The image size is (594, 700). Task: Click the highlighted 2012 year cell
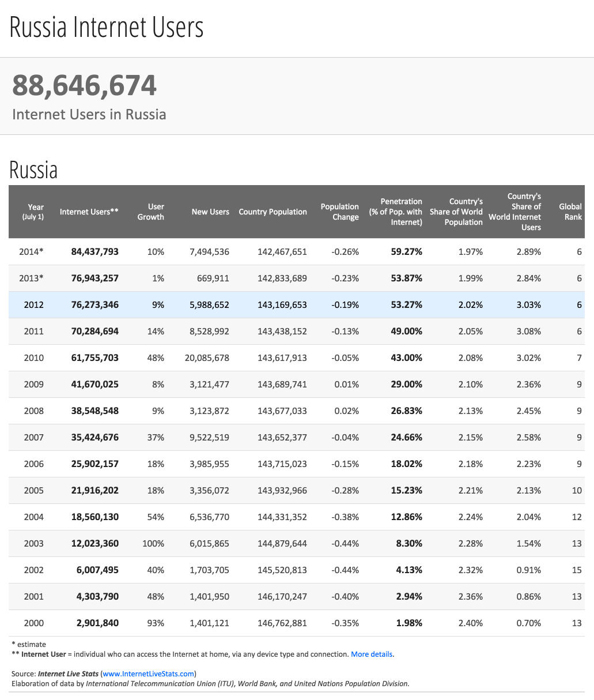(x=33, y=304)
